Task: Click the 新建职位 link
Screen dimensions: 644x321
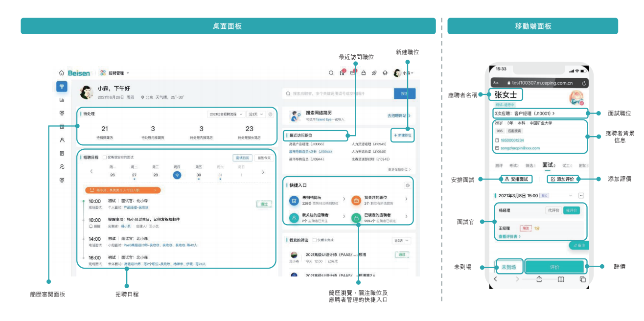Action: pos(403,135)
